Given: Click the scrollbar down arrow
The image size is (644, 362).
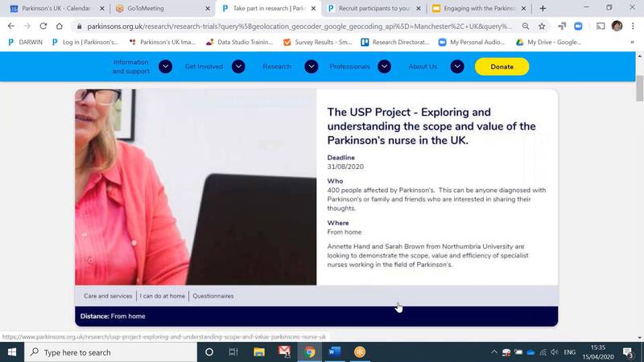Looking at the screenshot, I should point(639,338).
